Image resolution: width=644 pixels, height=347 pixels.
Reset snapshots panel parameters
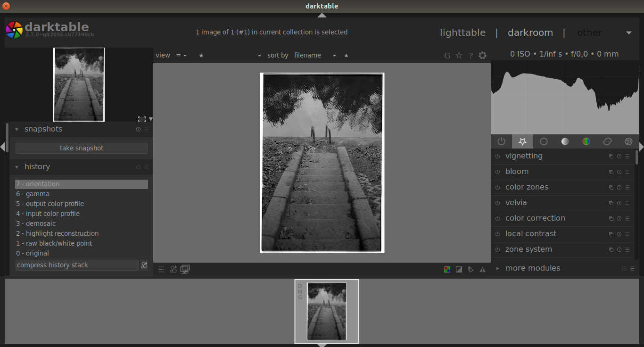click(x=138, y=129)
